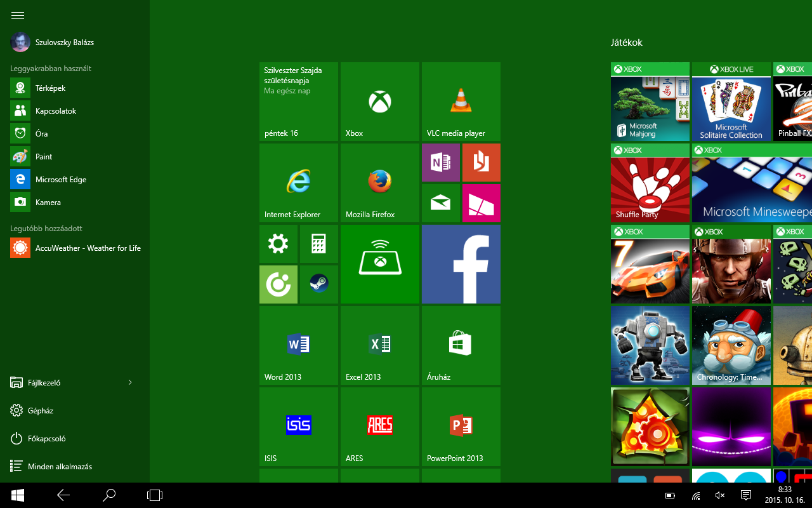This screenshot has width=812, height=508.
Task: Launch Chronology: Time game tile
Action: (x=731, y=345)
